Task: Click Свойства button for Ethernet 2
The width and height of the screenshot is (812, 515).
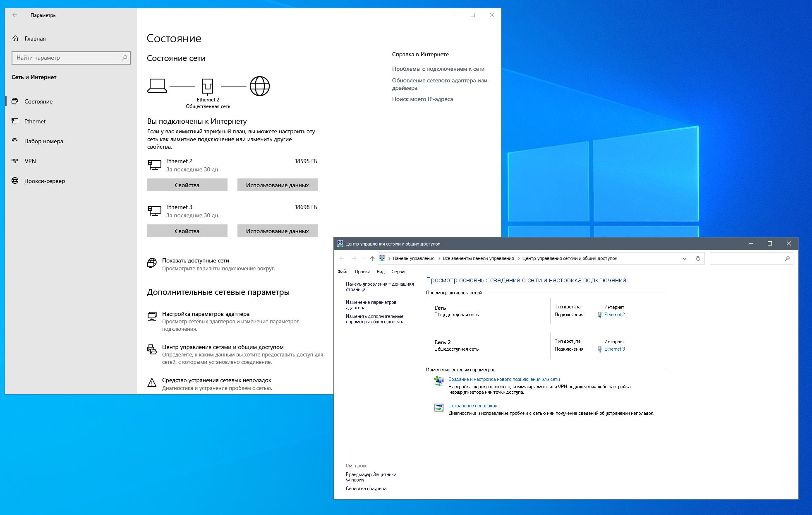Action: 187,185
